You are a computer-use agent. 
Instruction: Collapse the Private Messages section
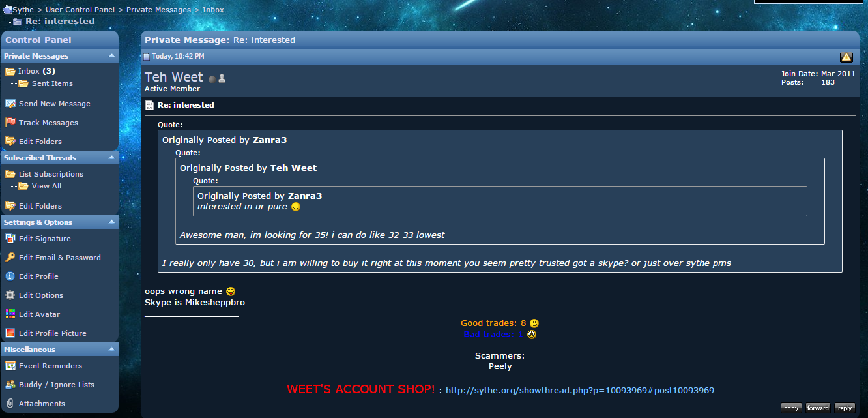click(111, 56)
